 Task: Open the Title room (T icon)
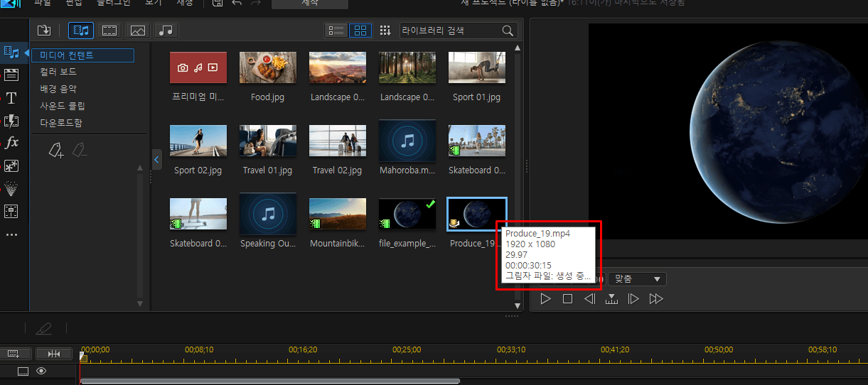click(11, 98)
